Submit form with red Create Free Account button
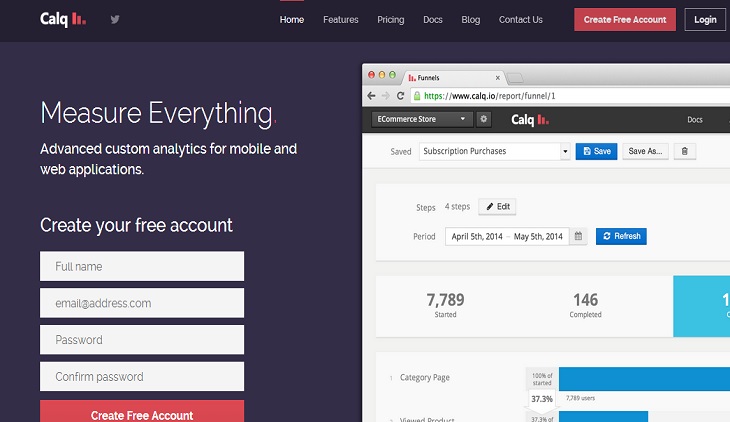 142,412
